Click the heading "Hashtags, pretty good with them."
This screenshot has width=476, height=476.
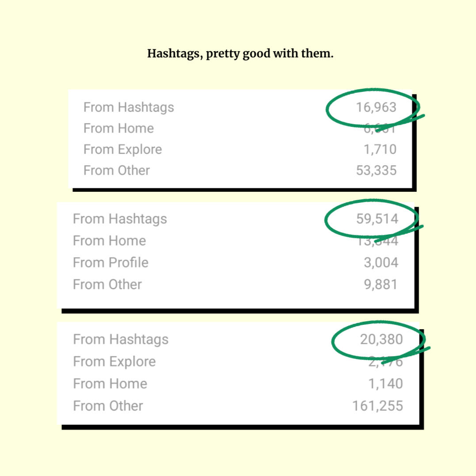coord(240,54)
